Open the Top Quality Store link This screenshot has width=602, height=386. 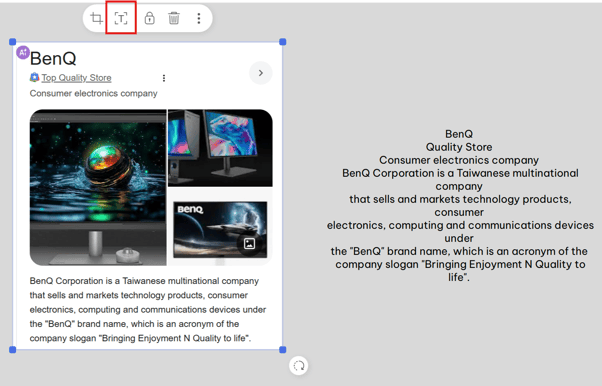(76, 78)
